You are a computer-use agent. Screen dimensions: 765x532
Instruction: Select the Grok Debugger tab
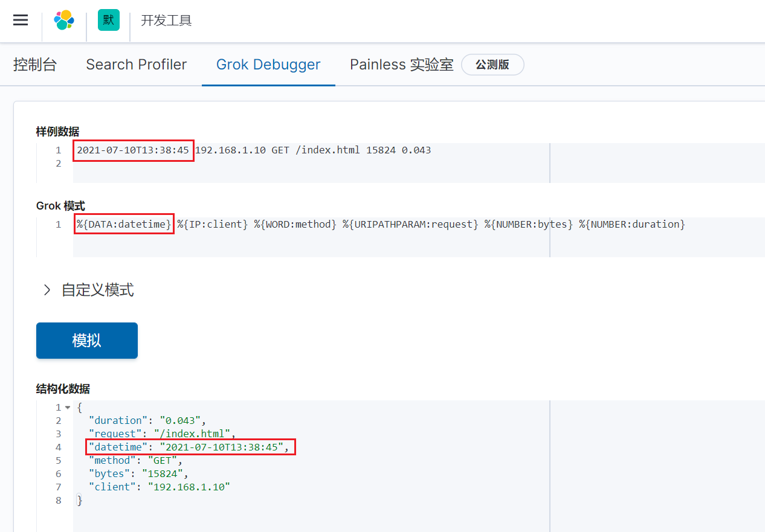pos(268,65)
